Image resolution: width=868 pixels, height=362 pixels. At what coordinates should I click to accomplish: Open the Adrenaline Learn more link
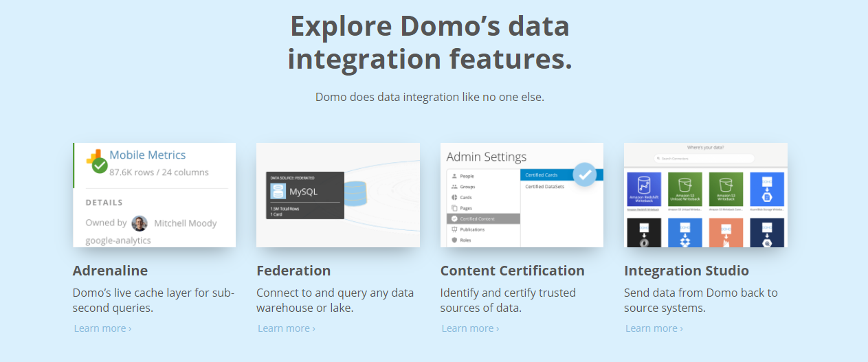[x=102, y=328]
